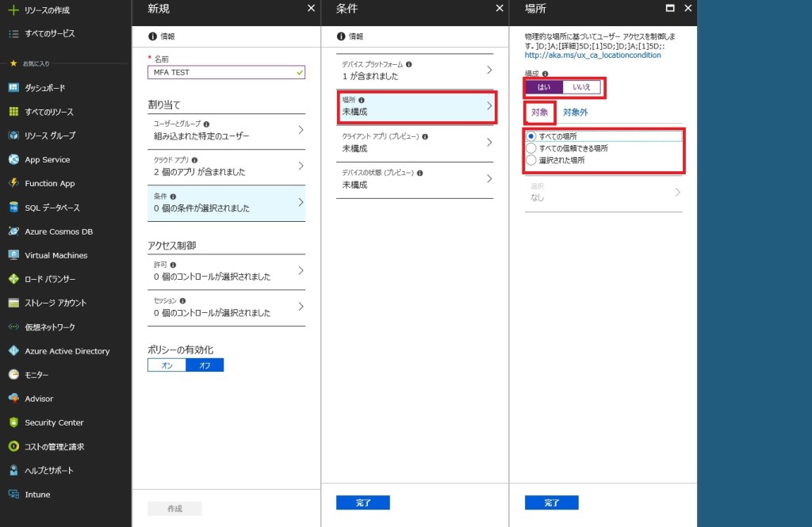
Task: Open the Security Center shield icon
Action: coord(14,422)
